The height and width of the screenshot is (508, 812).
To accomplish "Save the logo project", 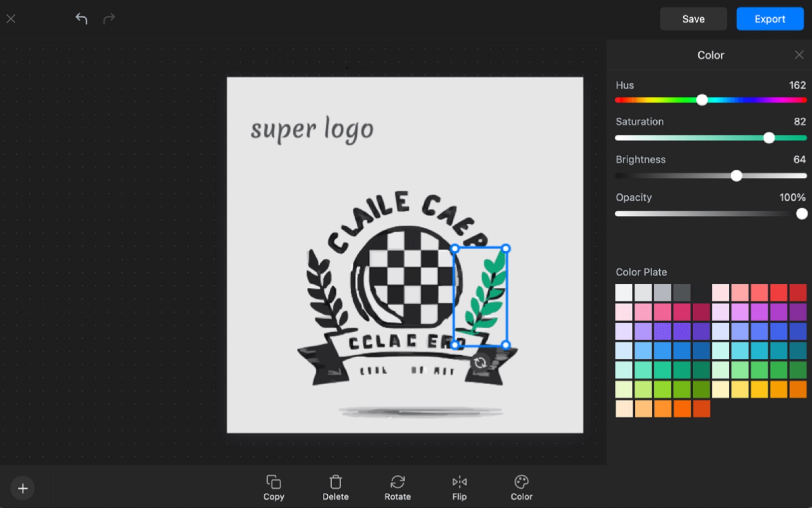I will point(693,19).
